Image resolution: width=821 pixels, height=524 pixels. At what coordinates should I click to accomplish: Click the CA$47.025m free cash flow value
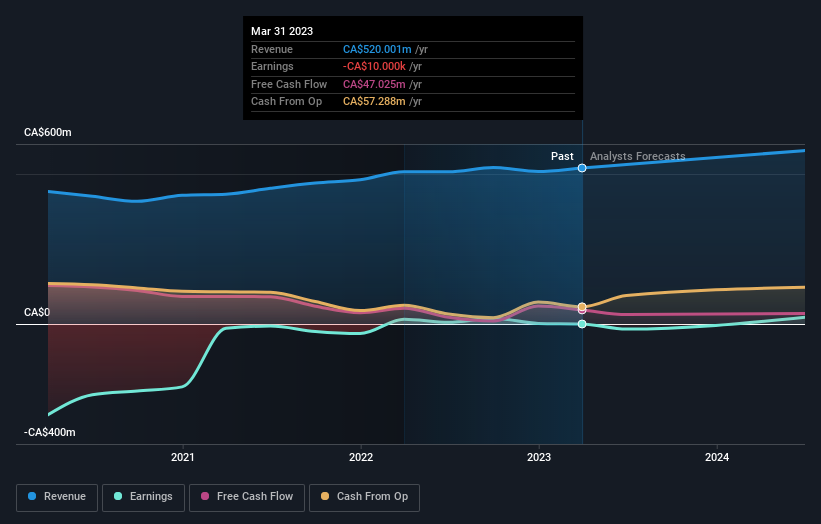tap(374, 84)
